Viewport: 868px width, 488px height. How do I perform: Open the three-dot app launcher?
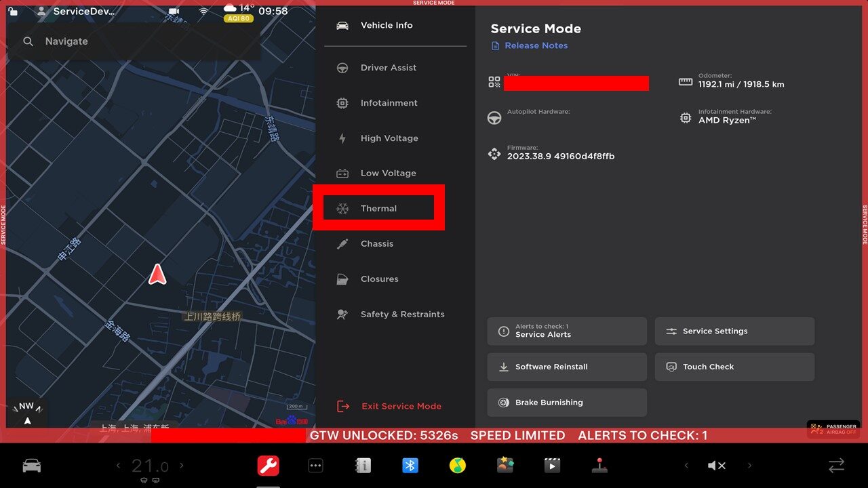[315, 466]
